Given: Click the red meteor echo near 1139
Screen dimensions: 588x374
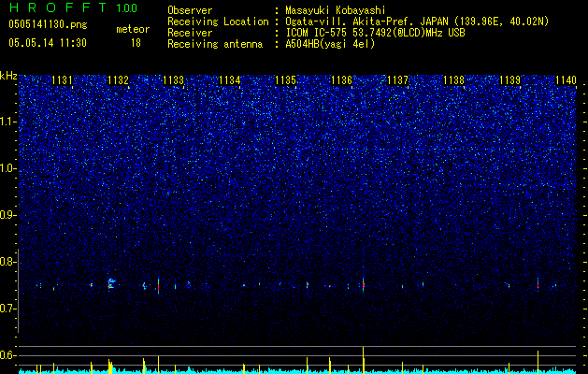Looking at the screenshot, I should 538,284.
